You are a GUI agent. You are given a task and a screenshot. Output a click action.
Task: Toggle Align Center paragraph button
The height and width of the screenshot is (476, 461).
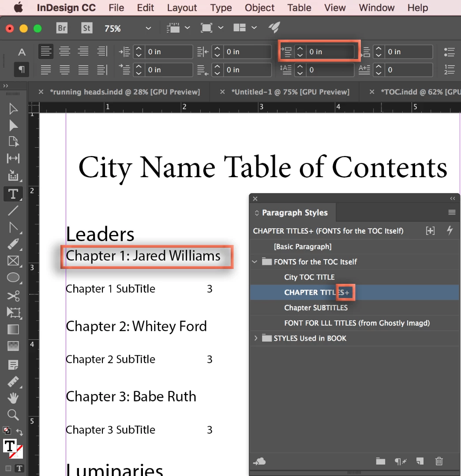pos(64,52)
